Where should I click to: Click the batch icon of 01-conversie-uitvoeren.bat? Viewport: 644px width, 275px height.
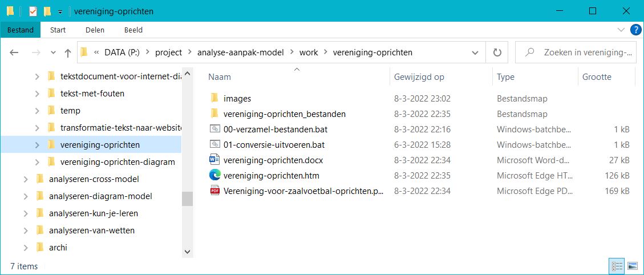214,145
